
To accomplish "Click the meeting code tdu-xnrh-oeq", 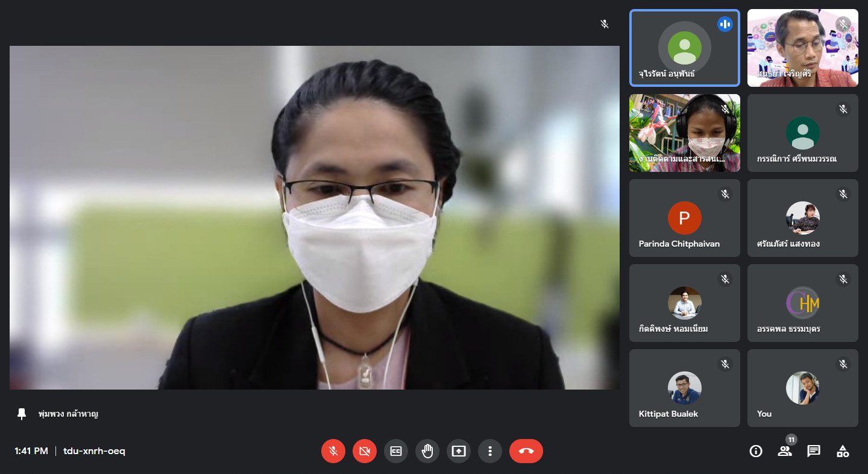I will point(94,451).
